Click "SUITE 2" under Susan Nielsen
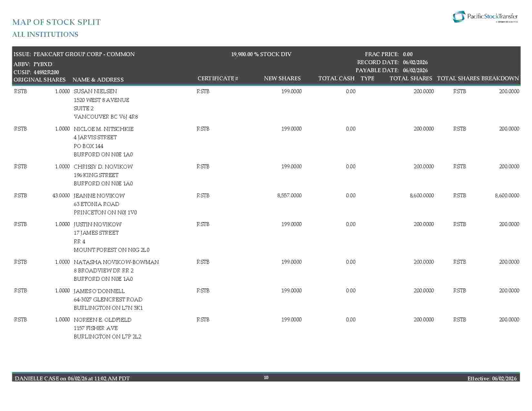 click(84, 108)
